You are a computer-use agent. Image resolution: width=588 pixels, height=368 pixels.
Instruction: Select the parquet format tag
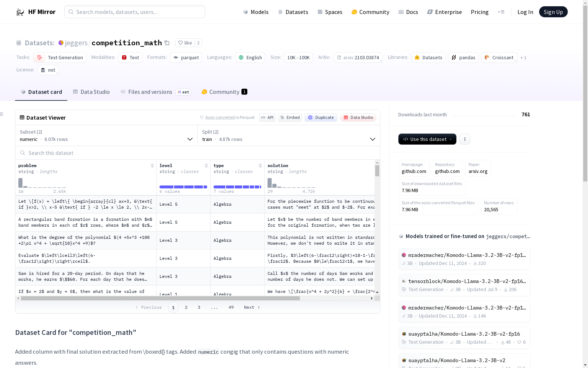click(186, 57)
